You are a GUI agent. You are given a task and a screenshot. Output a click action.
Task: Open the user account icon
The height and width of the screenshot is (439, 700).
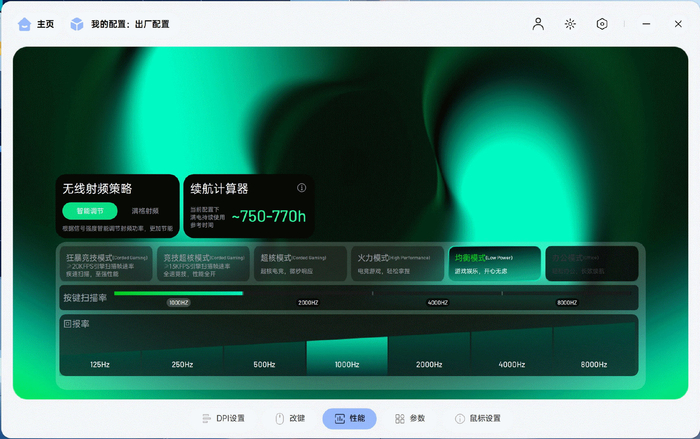(x=538, y=24)
